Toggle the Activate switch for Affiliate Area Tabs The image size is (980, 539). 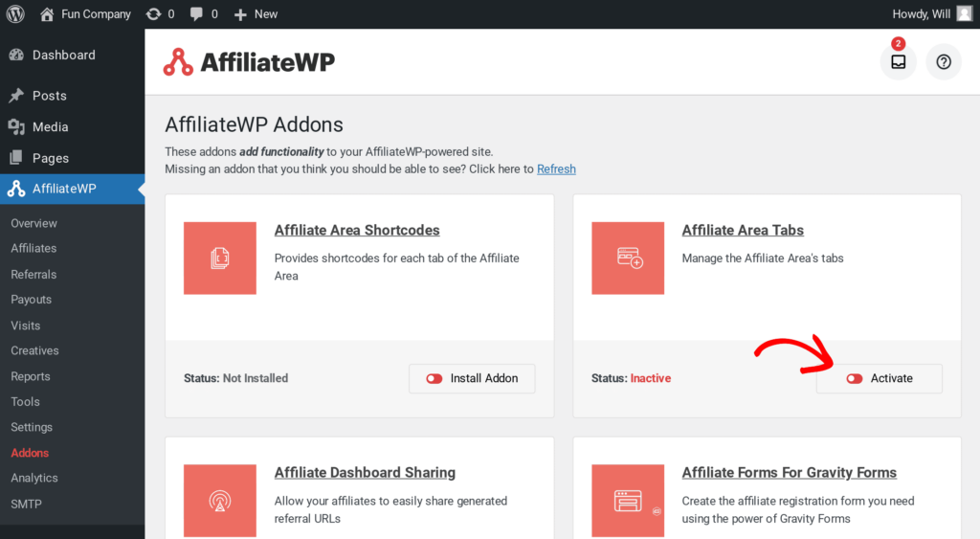click(855, 378)
